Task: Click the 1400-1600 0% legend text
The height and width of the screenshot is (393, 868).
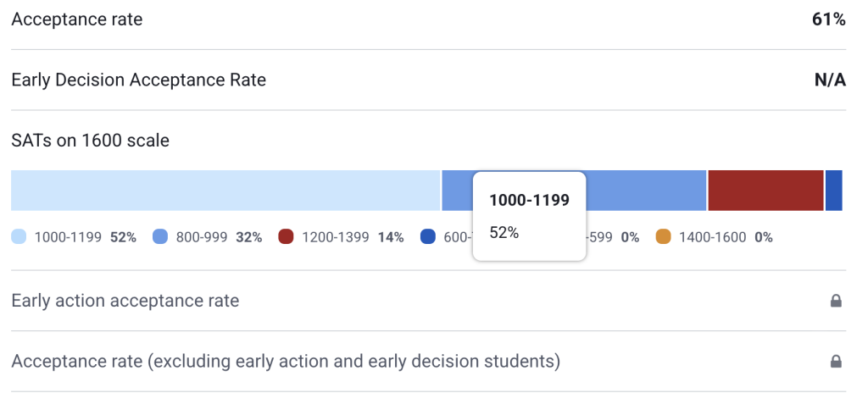Action: (726, 237)
